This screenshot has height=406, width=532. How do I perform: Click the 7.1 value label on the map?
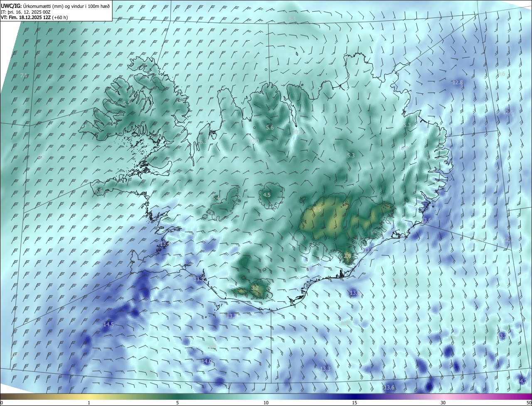24,75
